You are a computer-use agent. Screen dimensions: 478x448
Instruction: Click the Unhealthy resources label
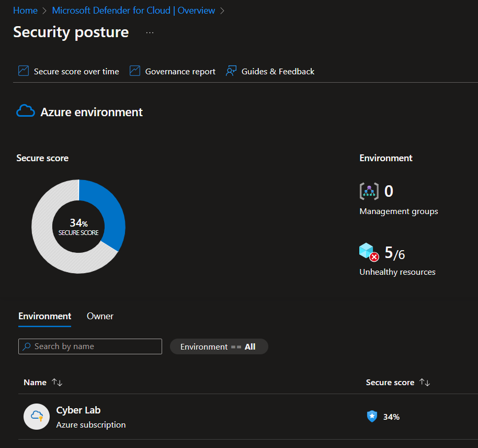[397, 272]
